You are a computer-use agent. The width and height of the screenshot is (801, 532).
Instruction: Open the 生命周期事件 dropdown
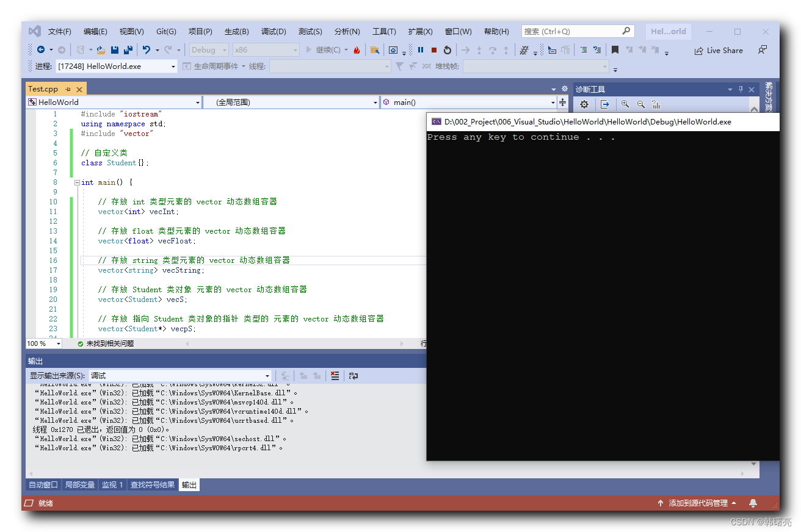[x=214, y=66]
